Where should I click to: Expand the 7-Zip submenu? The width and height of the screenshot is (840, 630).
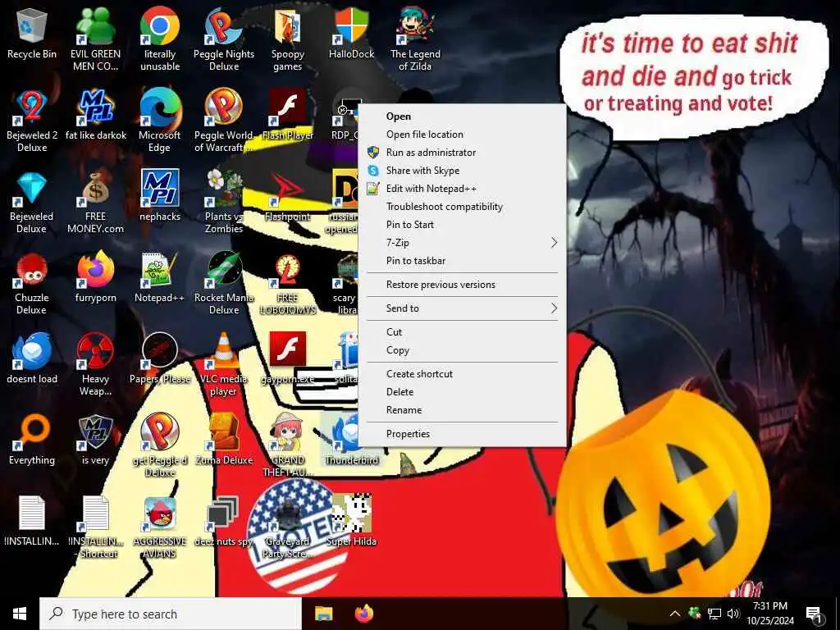point(462,243)
